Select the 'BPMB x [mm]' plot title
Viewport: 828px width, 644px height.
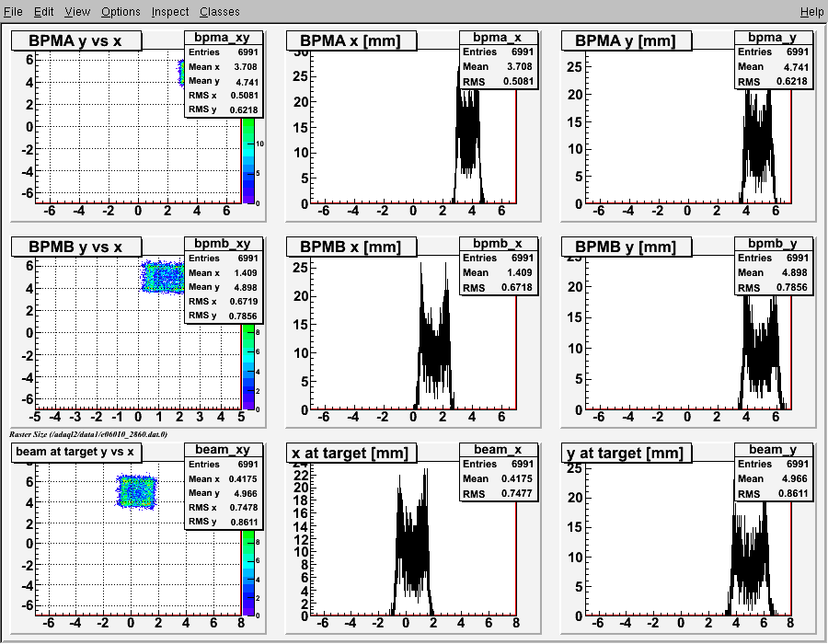pyautogui.click(x=351, y=247)
